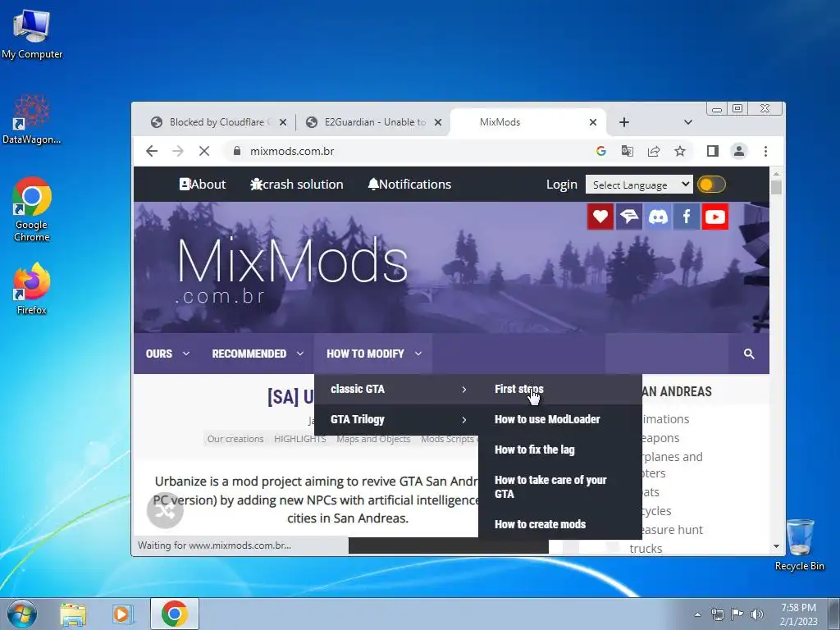Open the Select Language dropdown
Image resolution: width=840 pixels, height=630 pixels.
coord(639,185)
